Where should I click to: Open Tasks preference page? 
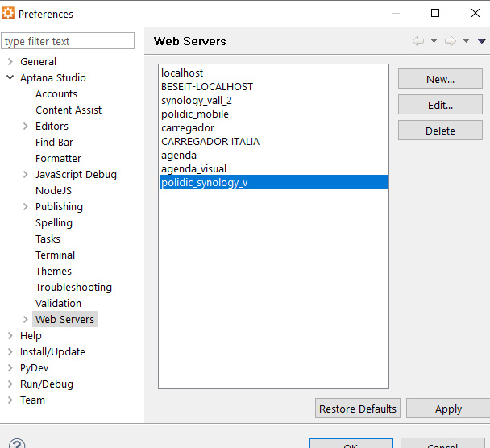click(48, 239)
